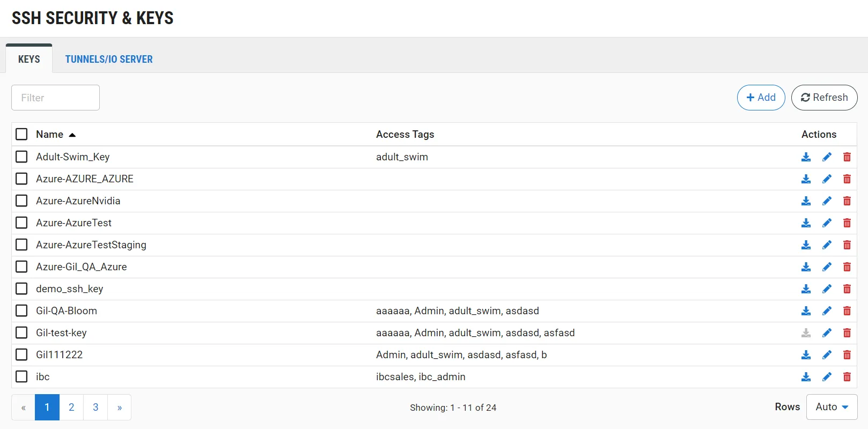Delete the Azure-AZURE_AZURE key
The height and width of the screenshot is (429, 868).
(x=847, y=179)
